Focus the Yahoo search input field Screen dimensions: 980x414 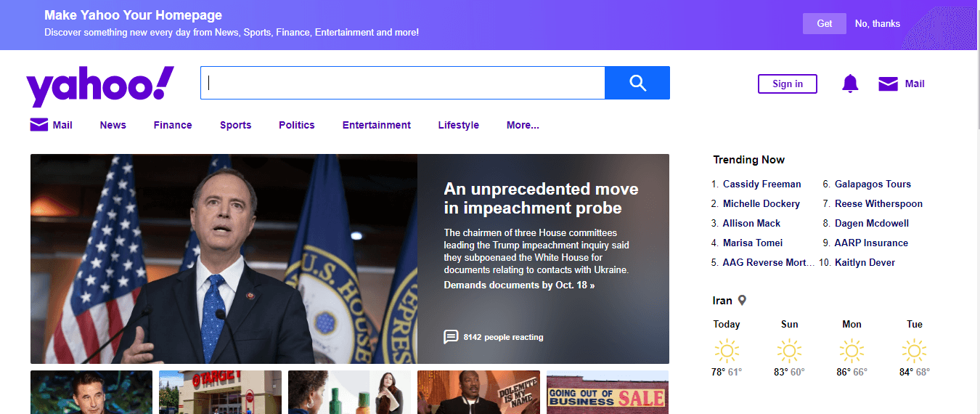(403, 83)
